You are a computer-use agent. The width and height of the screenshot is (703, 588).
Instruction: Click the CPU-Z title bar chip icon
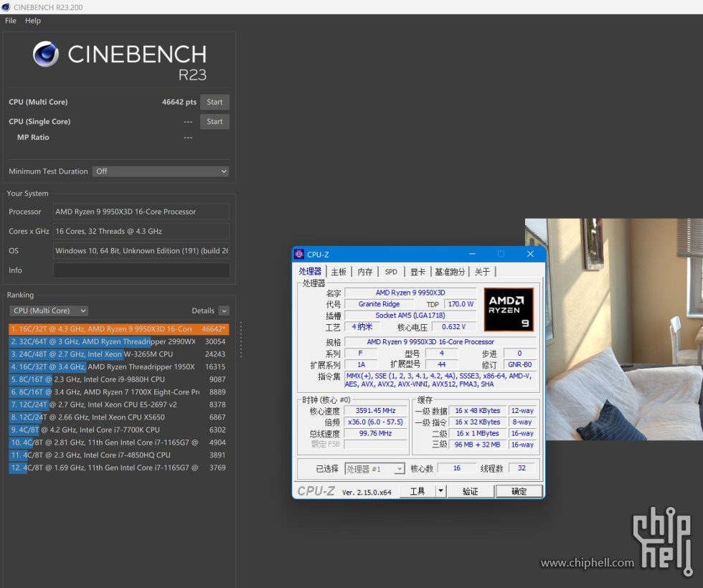click(x=299, y=255)
